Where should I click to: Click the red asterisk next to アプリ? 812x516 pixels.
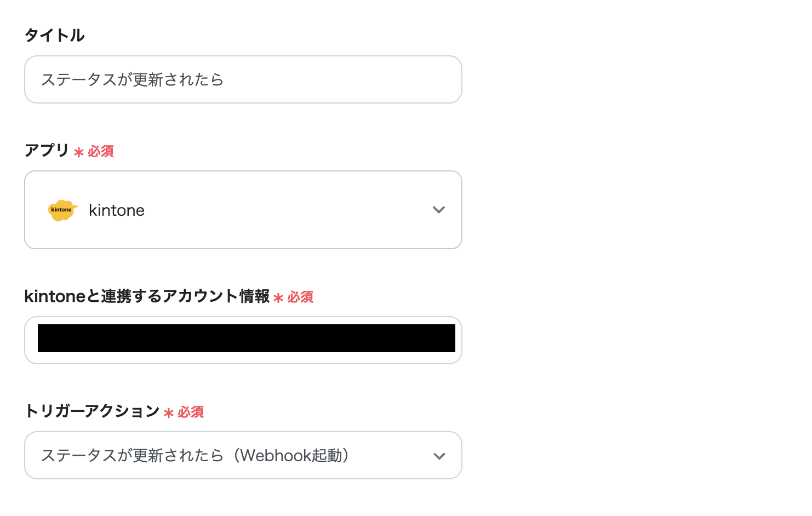79,152
